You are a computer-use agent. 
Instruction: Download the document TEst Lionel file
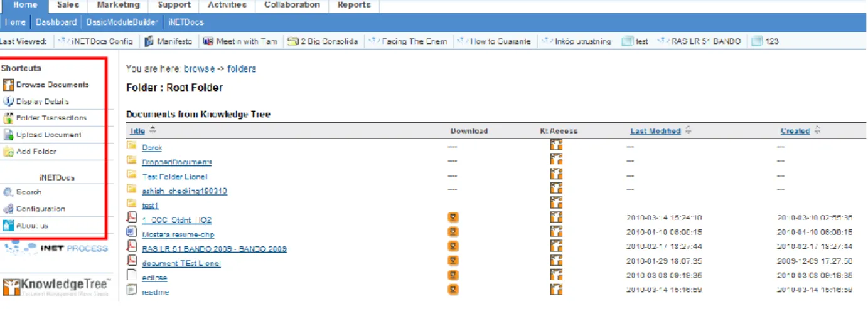tap(453, 261)
